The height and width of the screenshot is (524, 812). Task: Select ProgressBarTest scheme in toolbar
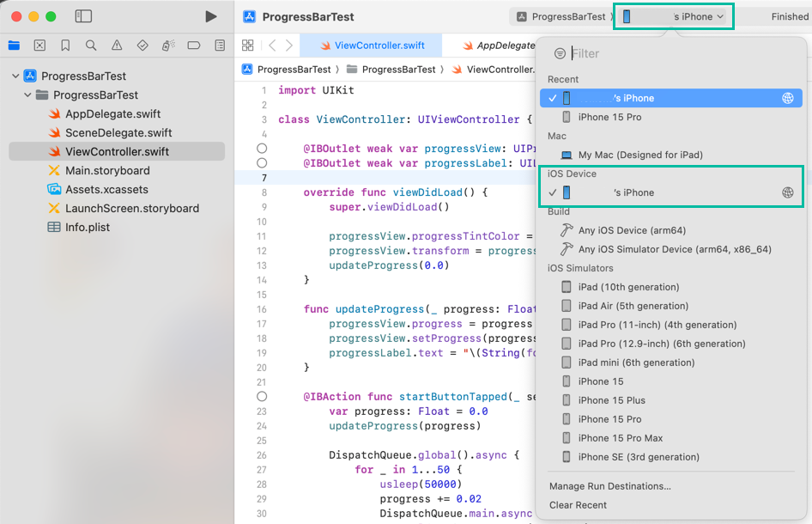561,16
